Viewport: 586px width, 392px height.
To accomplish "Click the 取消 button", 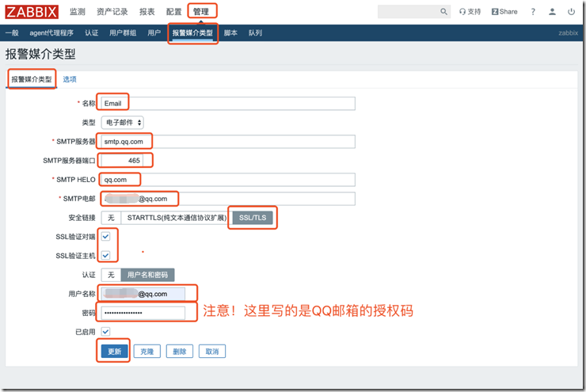I will click(x=212, y=352).
